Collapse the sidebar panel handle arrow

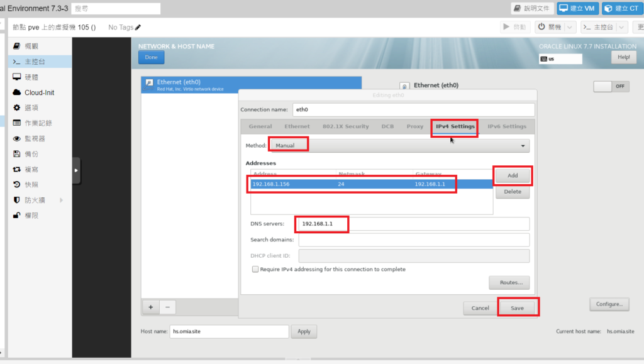tap(76, 170)
